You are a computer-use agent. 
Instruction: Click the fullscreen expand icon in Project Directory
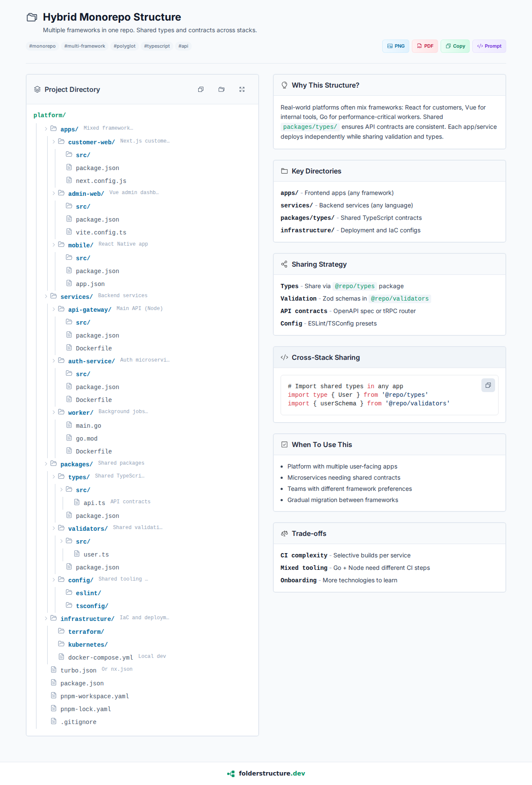242,89
